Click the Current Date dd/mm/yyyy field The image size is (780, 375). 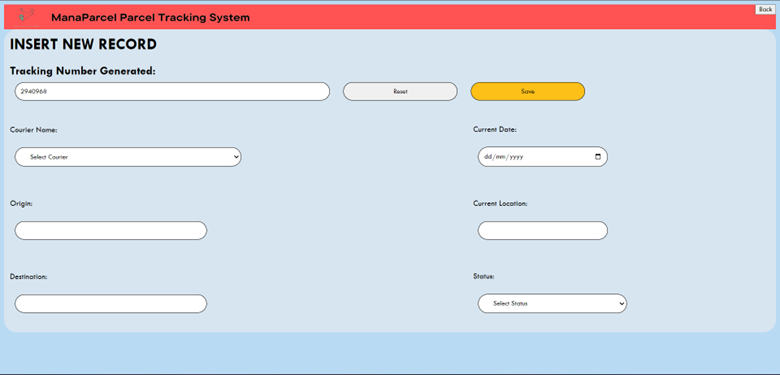click(x=543, y=157)
